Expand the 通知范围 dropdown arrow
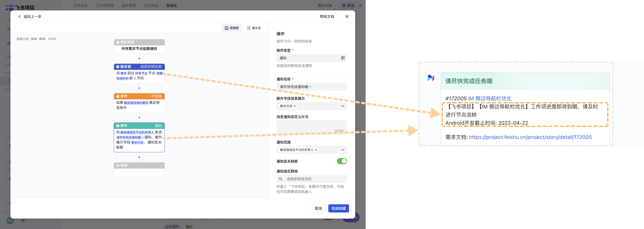 click(343, 150)
